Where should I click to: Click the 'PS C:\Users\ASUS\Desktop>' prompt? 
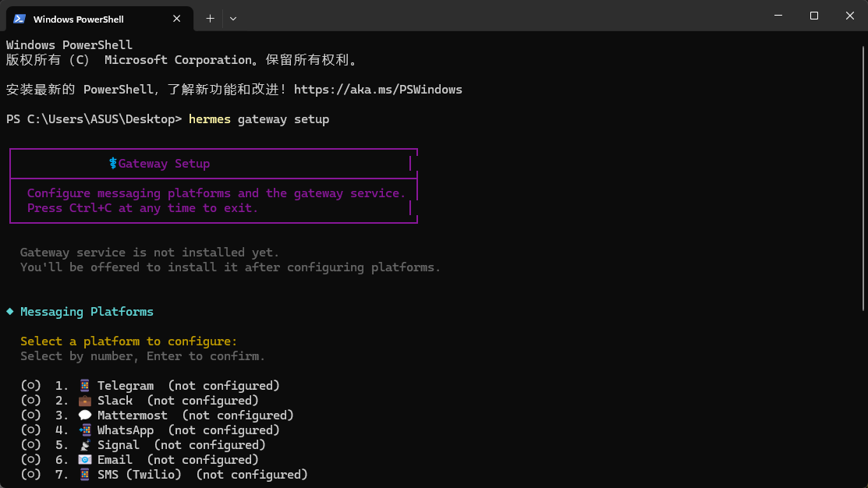(94, 119)
